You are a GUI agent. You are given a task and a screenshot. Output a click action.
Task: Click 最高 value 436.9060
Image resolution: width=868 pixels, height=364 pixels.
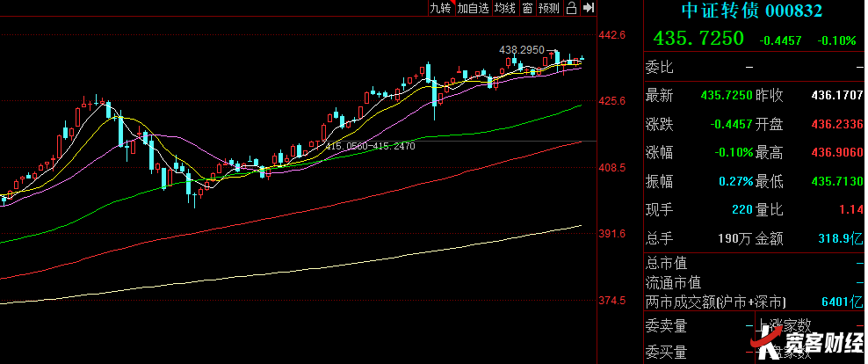click(837, 153)
